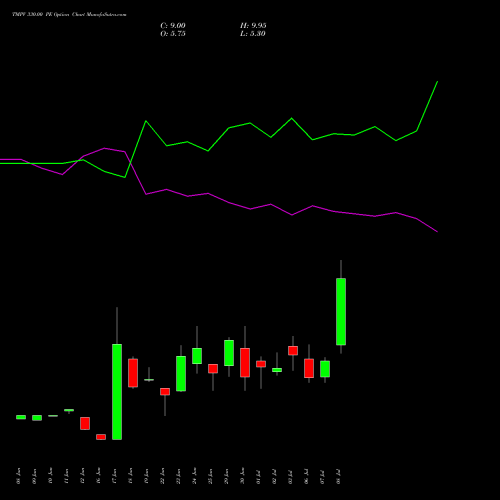Screen dimensions: 500x500
Task: Click the high value 'H: 9.95'
Action: pyautogui.click(x=253, y=26)
